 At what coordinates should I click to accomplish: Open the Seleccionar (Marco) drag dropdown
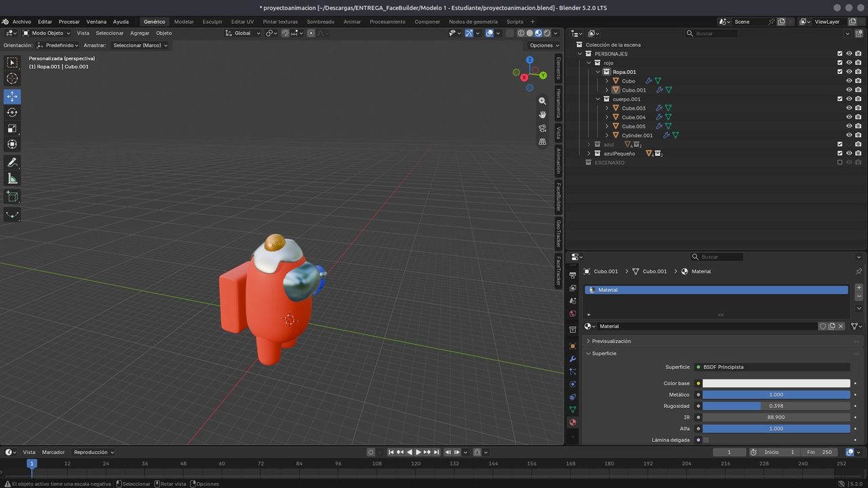[x=140, y=45]
